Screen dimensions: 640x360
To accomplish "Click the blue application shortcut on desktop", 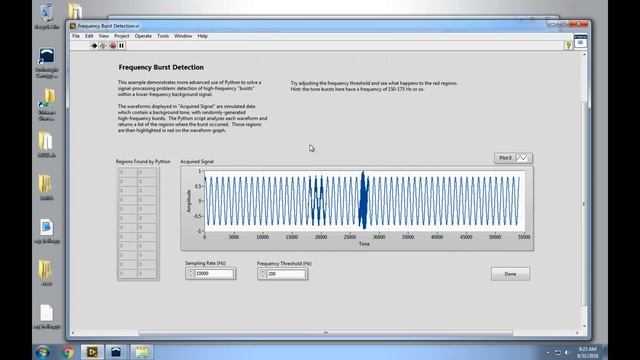I will (47, 62).
